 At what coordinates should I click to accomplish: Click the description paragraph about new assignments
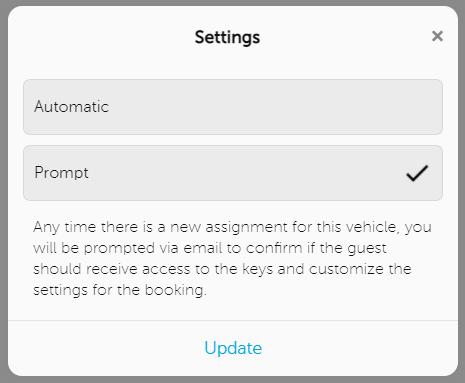(232, 258)
